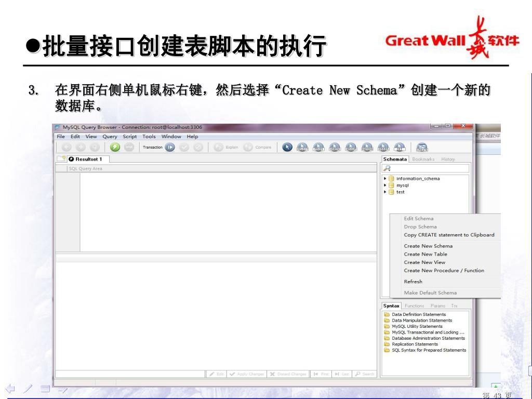The height and width of the screenshot is (399, 532).
Task: Click the FROM clause builder icon
Action: [x=318, y=147]
